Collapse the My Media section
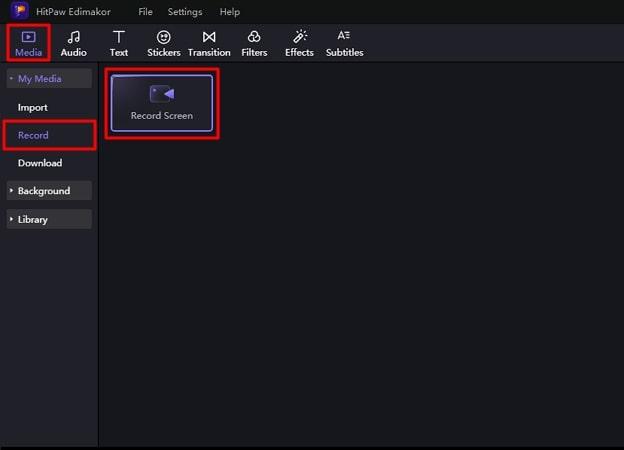This screenshot has height=450, width=624. click(x=49, y=78)
